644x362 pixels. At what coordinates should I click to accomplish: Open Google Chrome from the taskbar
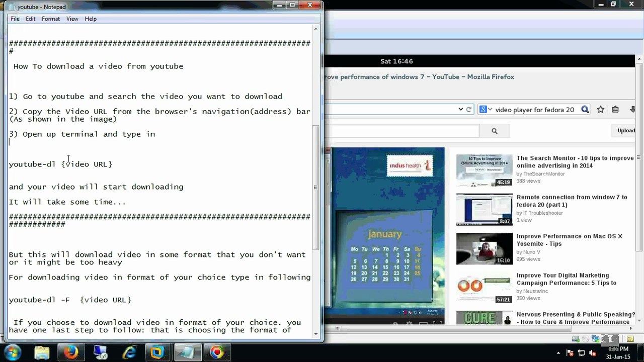217,352
